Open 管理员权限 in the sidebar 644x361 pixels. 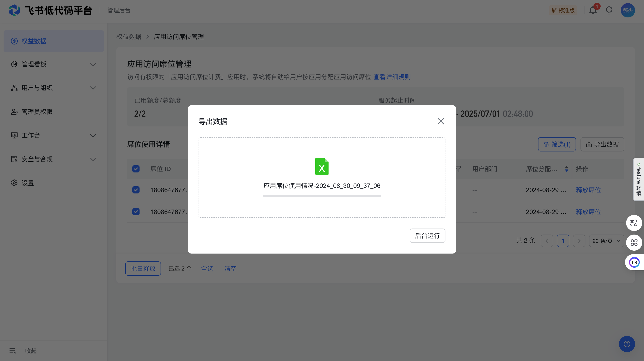53,112
